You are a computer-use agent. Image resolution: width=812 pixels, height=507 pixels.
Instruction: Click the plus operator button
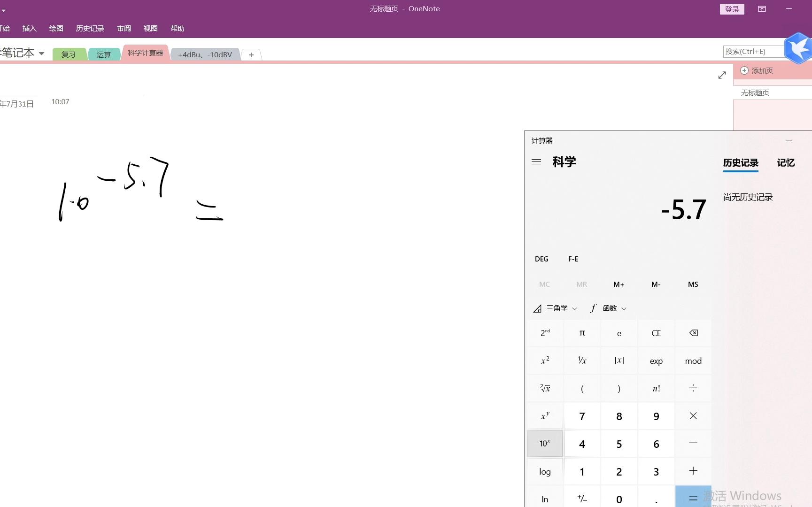(693, 471)
